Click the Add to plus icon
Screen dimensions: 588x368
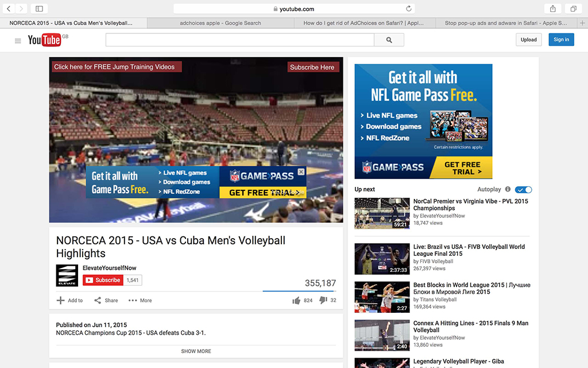[60, 300]
